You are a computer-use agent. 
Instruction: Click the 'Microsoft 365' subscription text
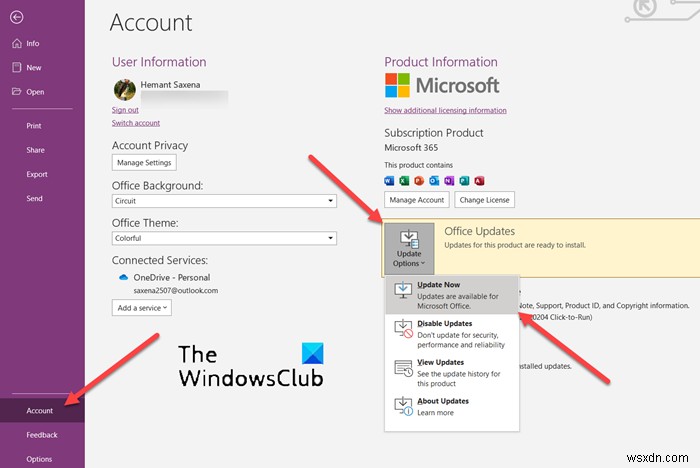tap(411, 147)
